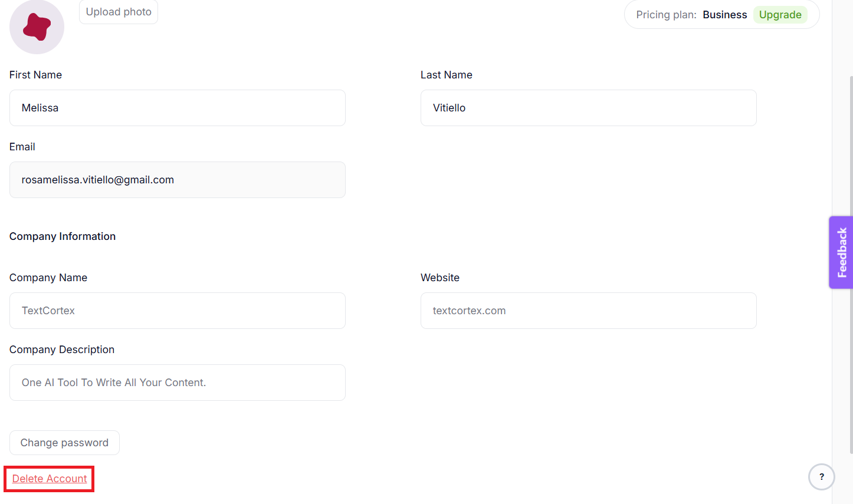Click the green Upgrade button
This screenshot has width=853, height=504.
pos(780,15)
